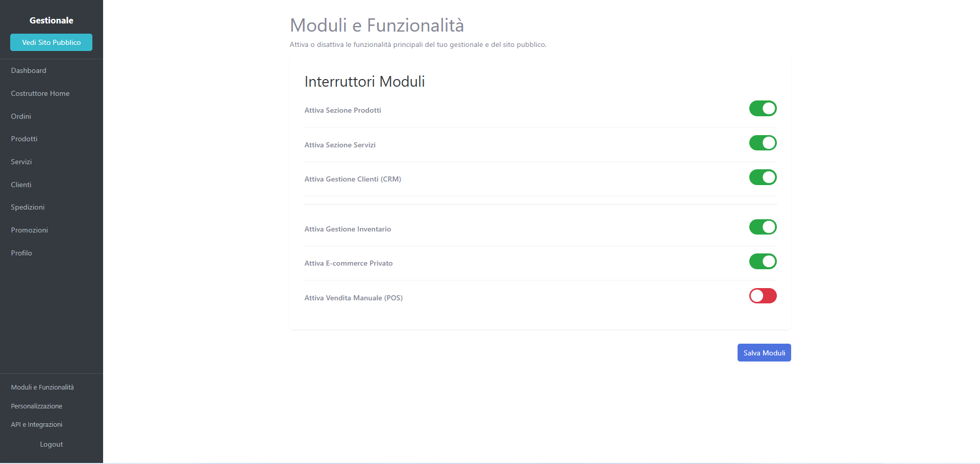980x464 pixels.
Task: Open API e Integrazioni
Action: pos(37,424)
